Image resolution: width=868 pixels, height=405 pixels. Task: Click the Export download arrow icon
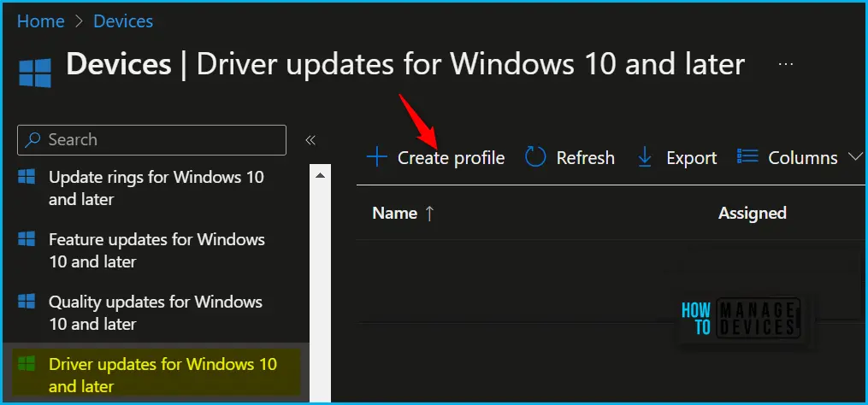pyautogui.click(x=646, y=158)
